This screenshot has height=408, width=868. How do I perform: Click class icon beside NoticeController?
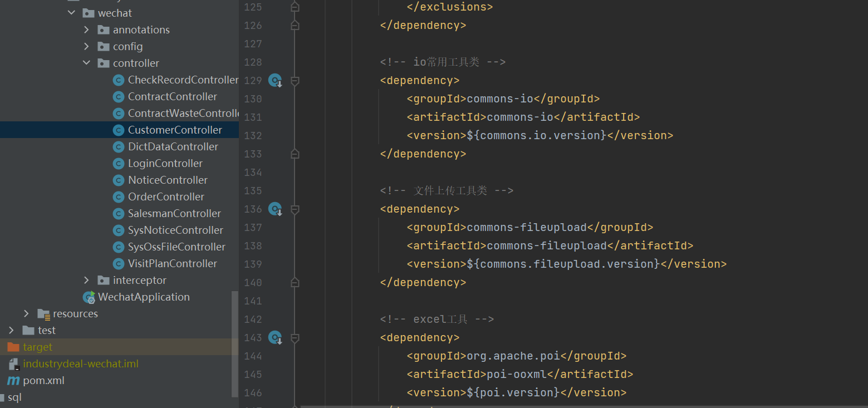[x=118, y=180]
